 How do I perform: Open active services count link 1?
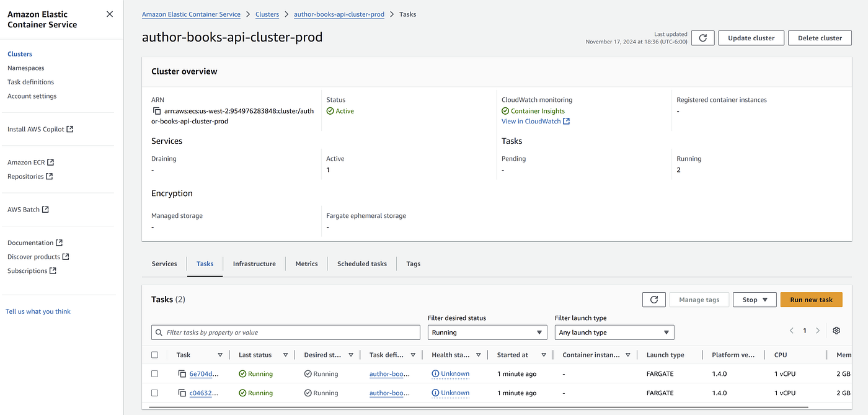click(x=328, y=170)
